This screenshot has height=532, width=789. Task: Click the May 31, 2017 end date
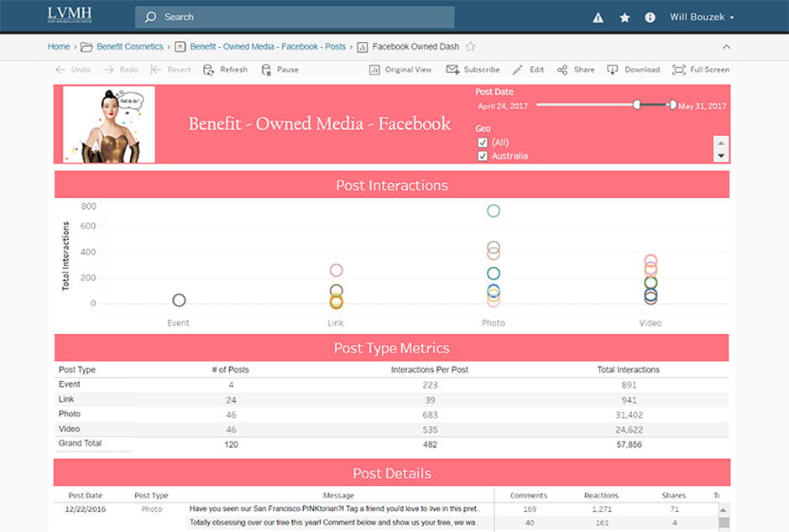pos(703,106)
